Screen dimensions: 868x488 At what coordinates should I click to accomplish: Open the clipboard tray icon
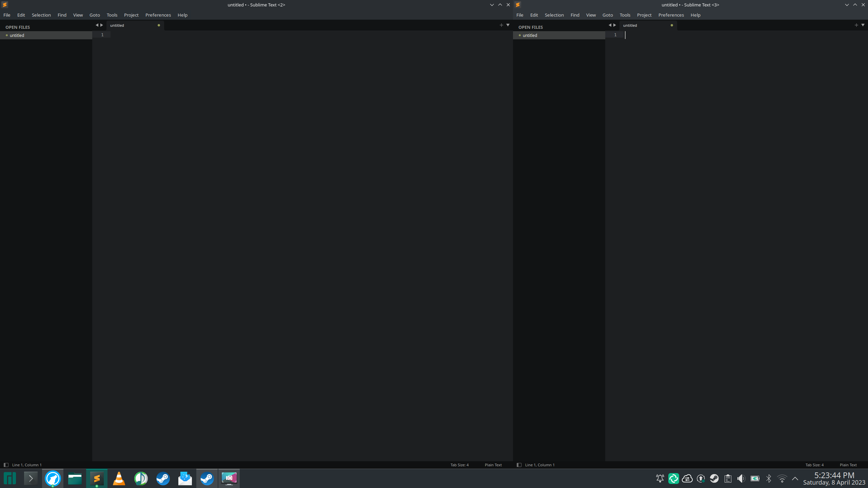728,479
